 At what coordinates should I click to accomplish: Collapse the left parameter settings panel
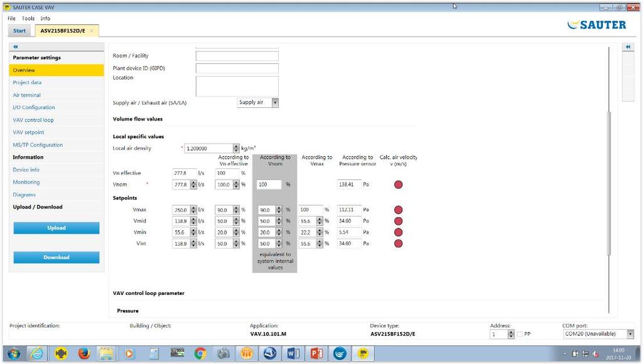pos(16,46)
